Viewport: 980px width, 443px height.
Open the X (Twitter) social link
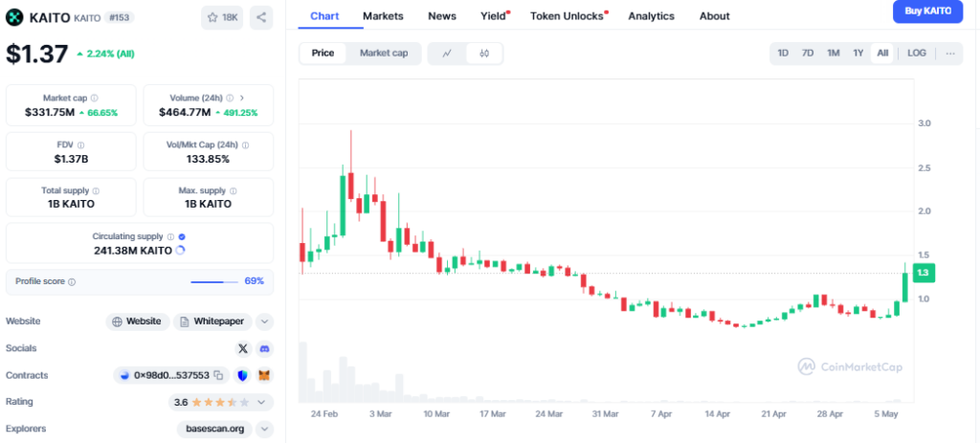[x=242, y=348]
